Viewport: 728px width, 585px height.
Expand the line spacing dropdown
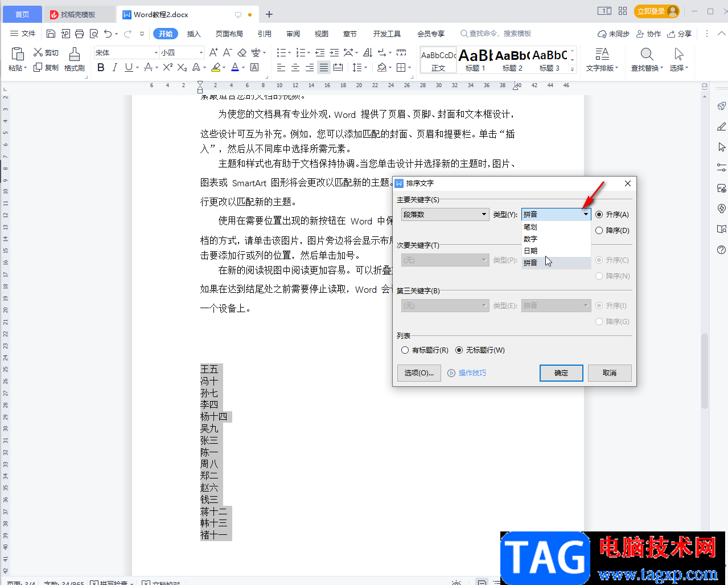point(365,68)
